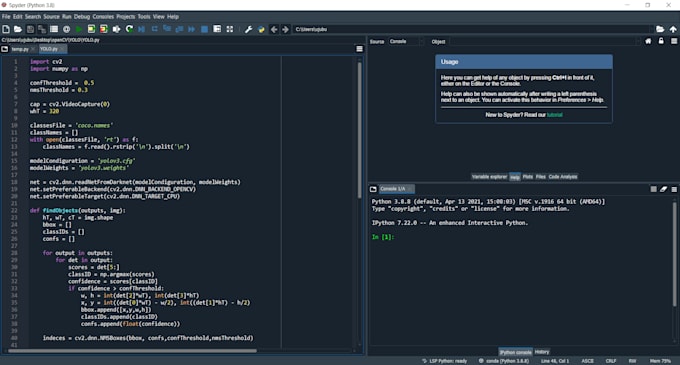Change to parent directory up-arrow icon
680x365 pixels.
pos(673,29)
